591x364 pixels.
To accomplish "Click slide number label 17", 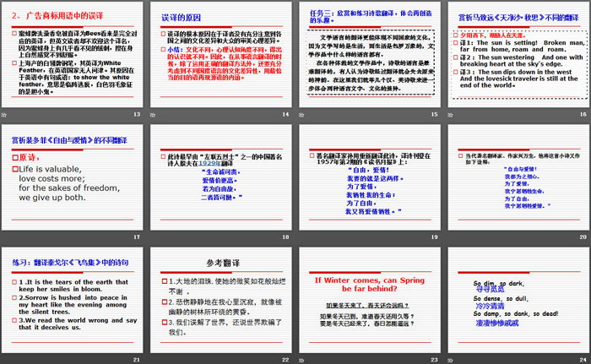I will click(x=137, y=236).
